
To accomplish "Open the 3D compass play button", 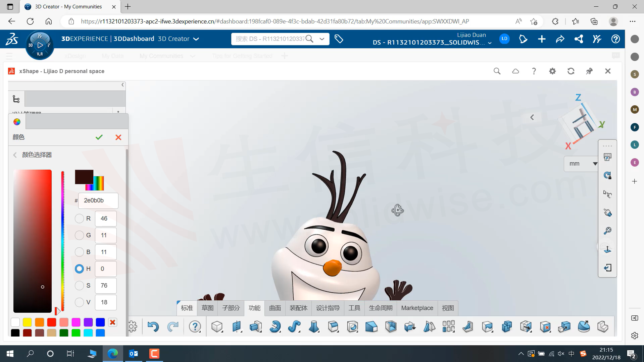I will (40, 45).
